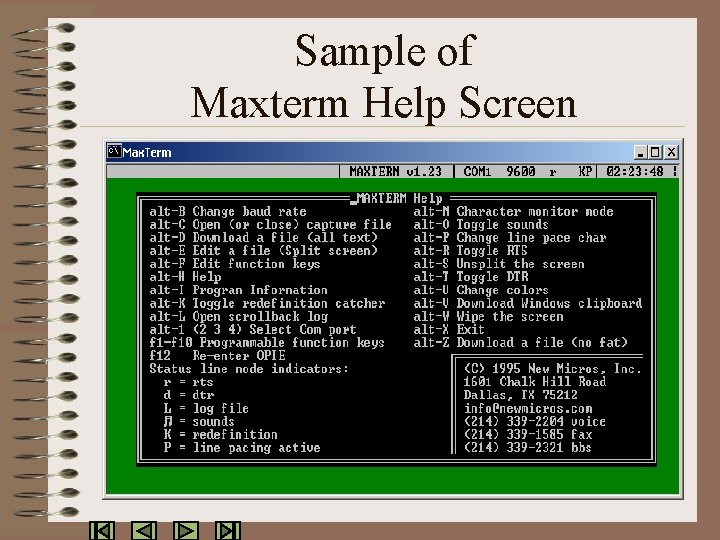Click 'alt-Z Download a file (no fat)'

520,343
